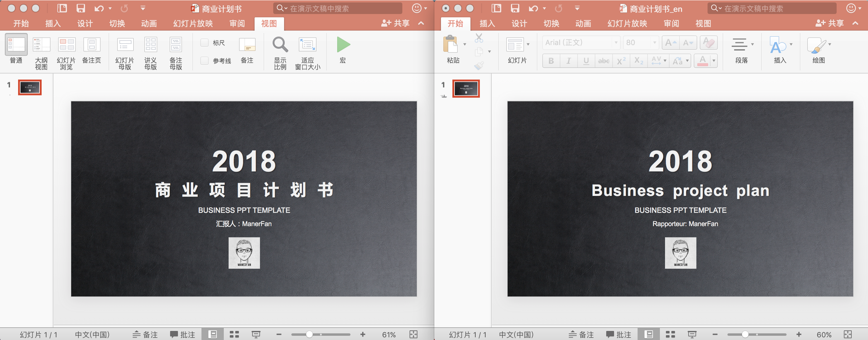
Task: Click Share button in right window
Action: [830, 23]
